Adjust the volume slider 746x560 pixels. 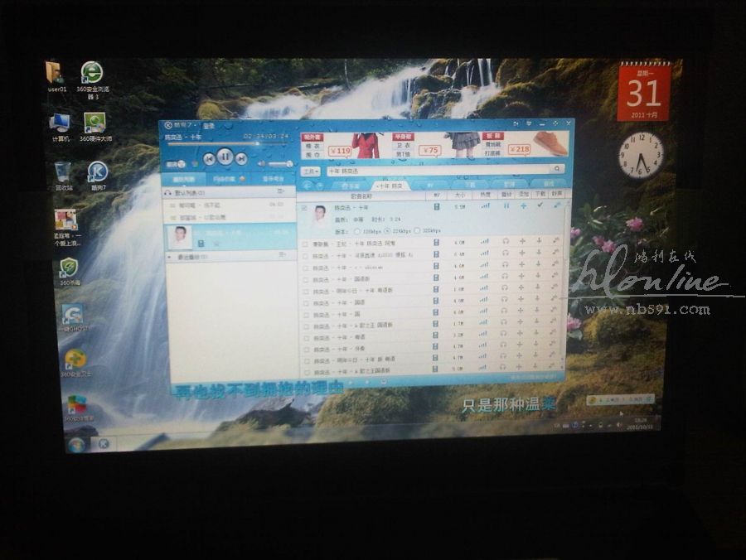(x=280, y=164)
